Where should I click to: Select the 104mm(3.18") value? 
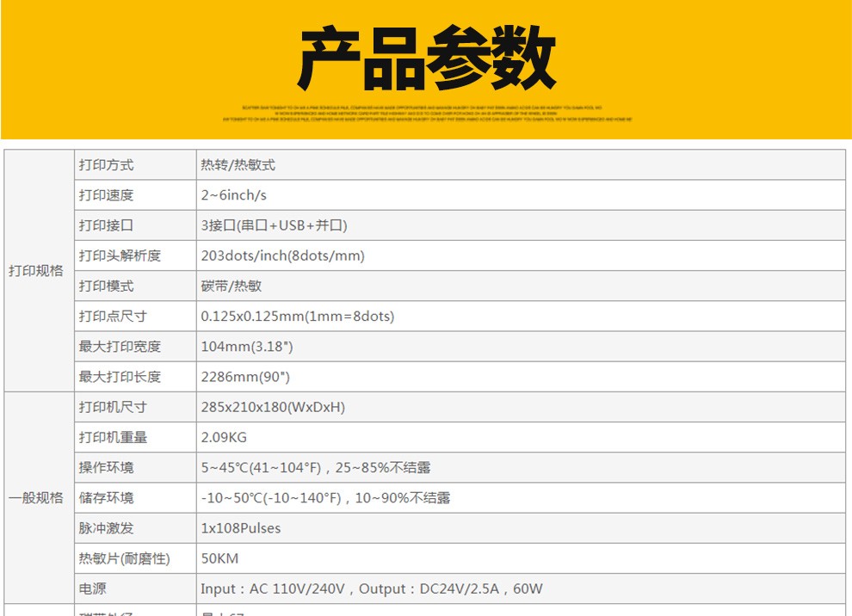(x=247, y=347)
